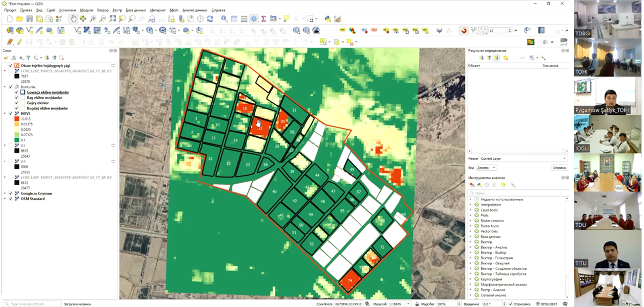The width and height of the screenshot is (644, 307).
Task: Open the Вектор menu
Action: pyautogui.click(x=102, y=10)
